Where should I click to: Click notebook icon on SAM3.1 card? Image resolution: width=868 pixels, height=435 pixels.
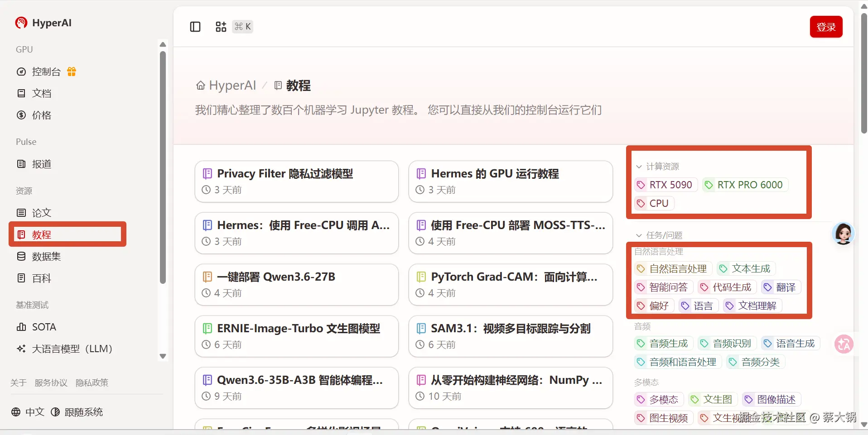pyautogui.click(x=421, y=328)
